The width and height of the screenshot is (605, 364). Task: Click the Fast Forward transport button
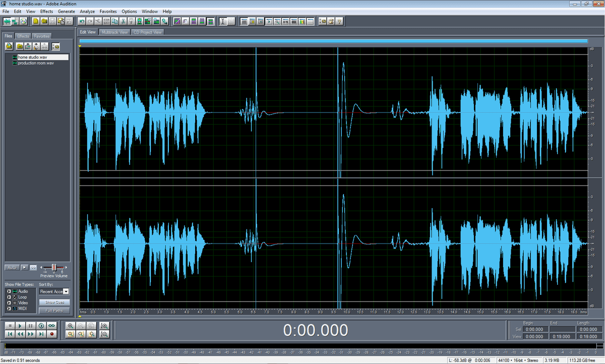[x=31, y=334]
